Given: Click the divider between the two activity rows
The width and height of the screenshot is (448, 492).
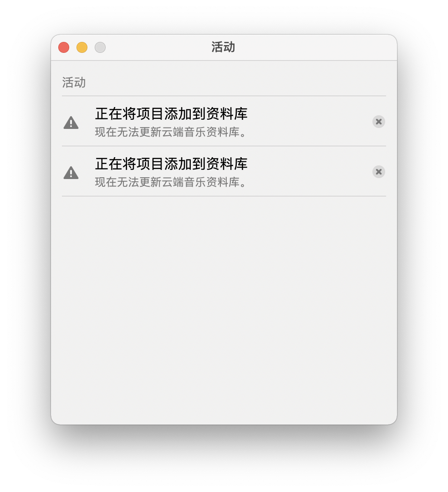Looking at the screenshot, I should click(224, 146).
